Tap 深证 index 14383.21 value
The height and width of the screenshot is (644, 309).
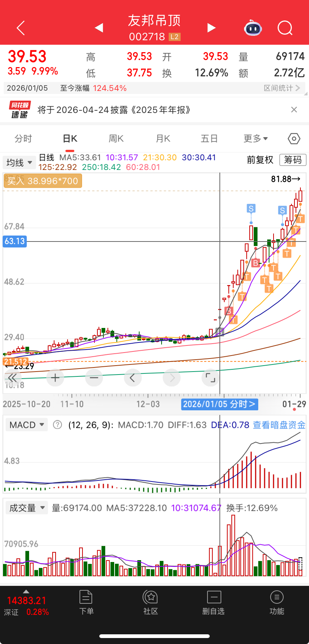pos(26,601)
